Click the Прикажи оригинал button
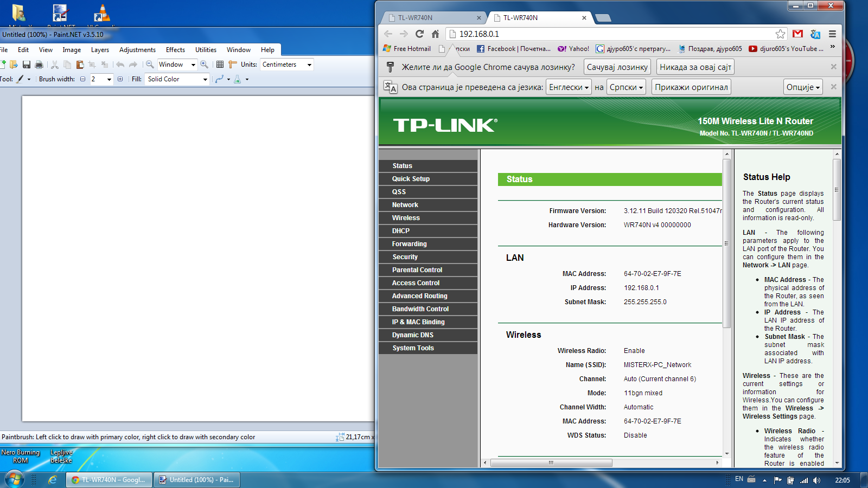This screenshot has width=868, height=488. (691, 87)
